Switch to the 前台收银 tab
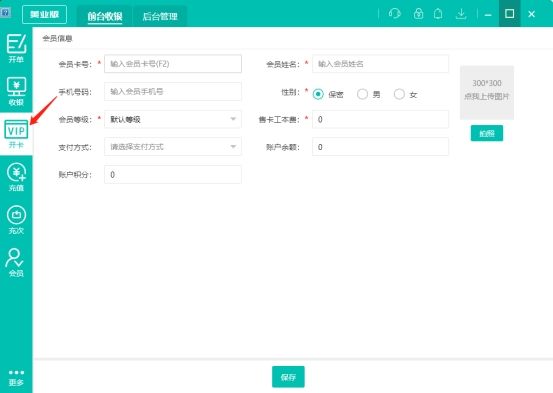The width and height of the screenshot is (553, 393). pyautogui.click(x=105, y=16)
